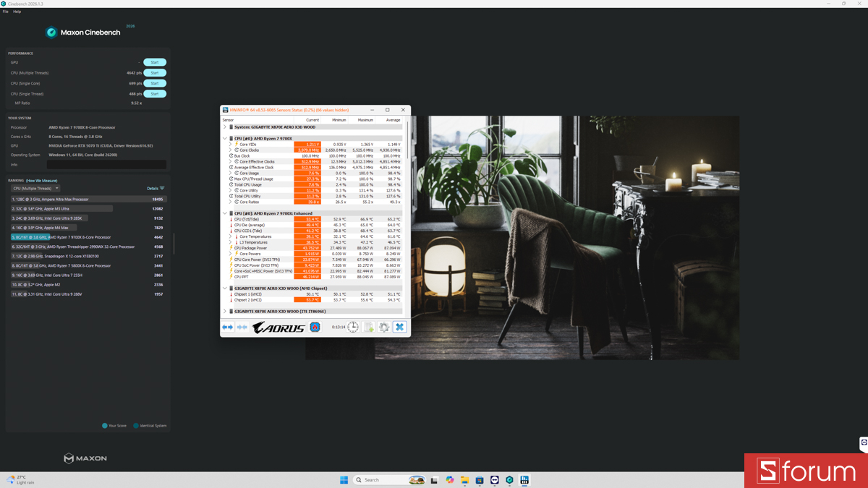This screenshot has height=488, width=868.
Task: Expand the System: GIGABYTE X870E node in HWiNFO
Action: coord(226,127)
